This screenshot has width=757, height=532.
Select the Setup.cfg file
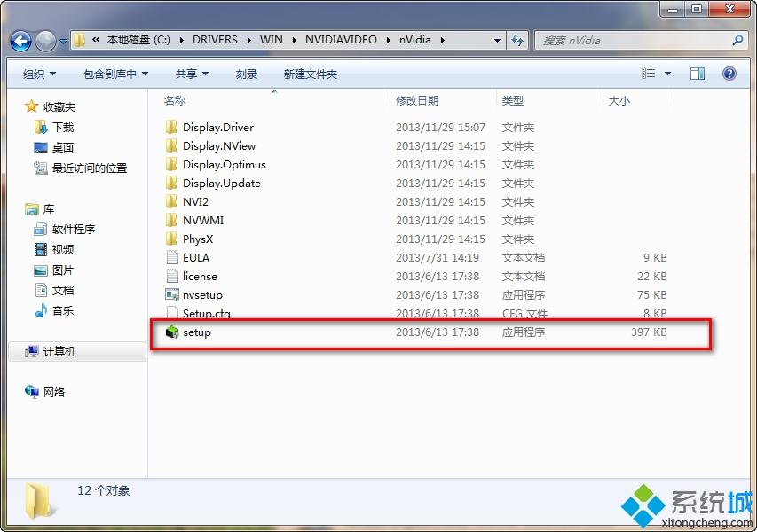pos(197,314)
